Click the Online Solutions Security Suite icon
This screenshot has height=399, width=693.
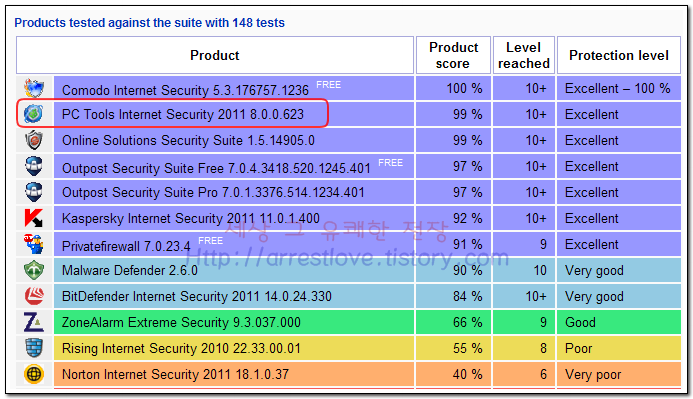click(34, 141)
